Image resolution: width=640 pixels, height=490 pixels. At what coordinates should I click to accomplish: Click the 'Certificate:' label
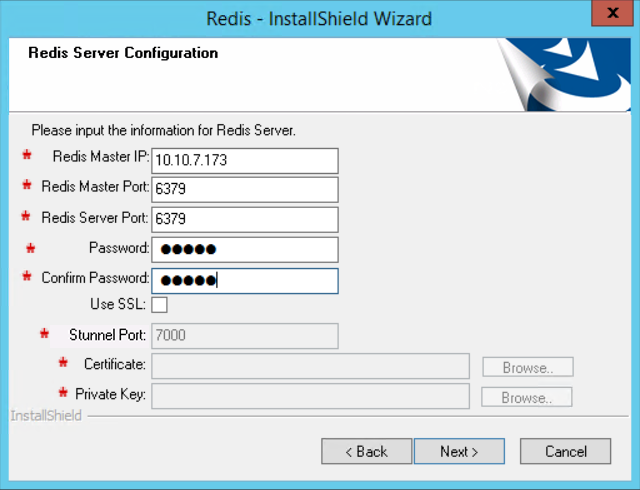pos(115,364)
